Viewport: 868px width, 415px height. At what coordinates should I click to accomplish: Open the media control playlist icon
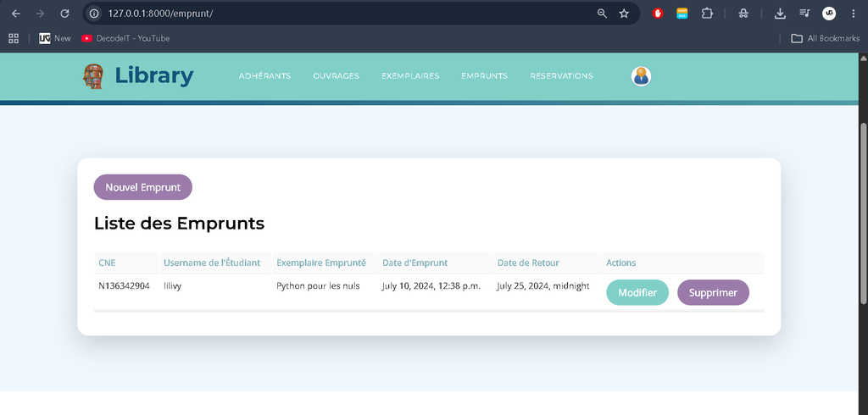coord(804,14)
